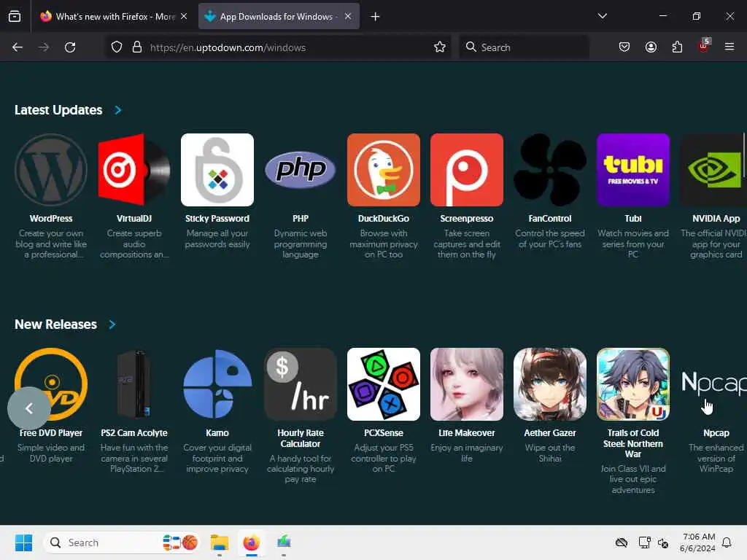Open the Tubi app icon
747x560 pixels.
coord(632,170)
